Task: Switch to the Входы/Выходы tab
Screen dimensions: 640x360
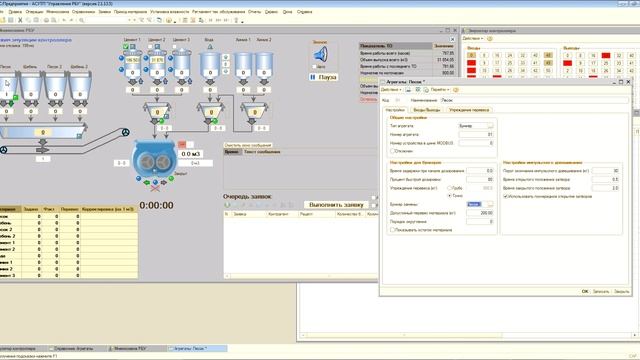Action: point(427,110)
